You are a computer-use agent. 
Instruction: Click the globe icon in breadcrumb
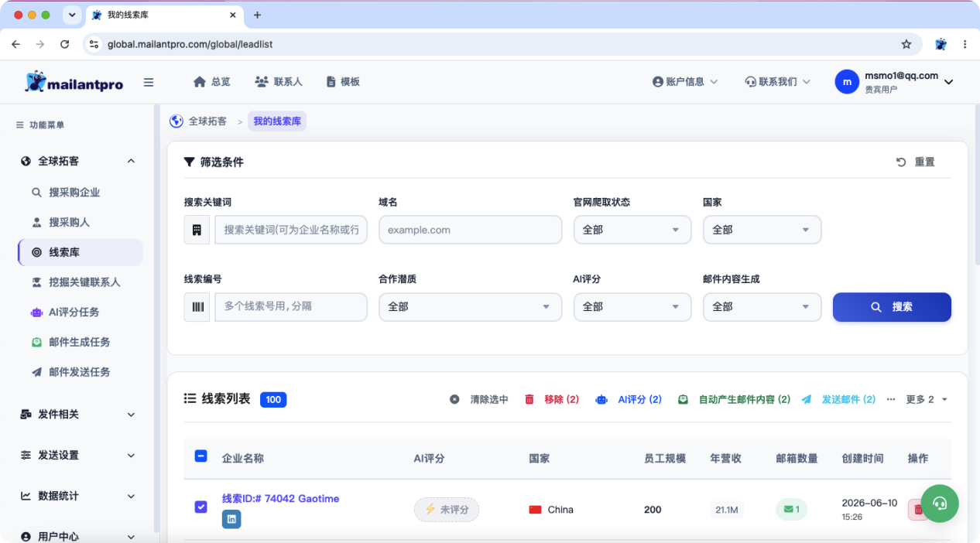pyautogui.click(x=176, y=121)
